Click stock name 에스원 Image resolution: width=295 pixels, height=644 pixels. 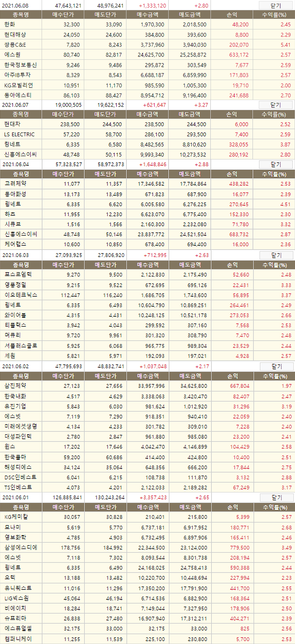pyautogui.click(x=12, y=55)
